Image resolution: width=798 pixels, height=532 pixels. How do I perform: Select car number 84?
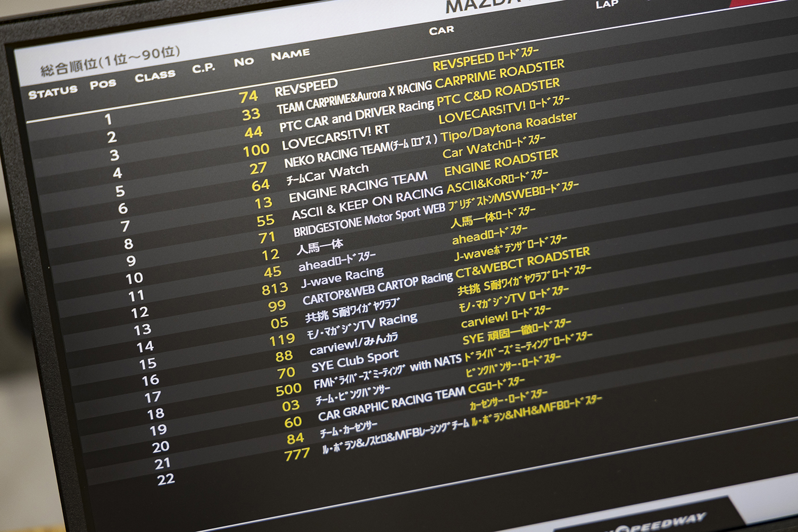click(x=295, y=438)
